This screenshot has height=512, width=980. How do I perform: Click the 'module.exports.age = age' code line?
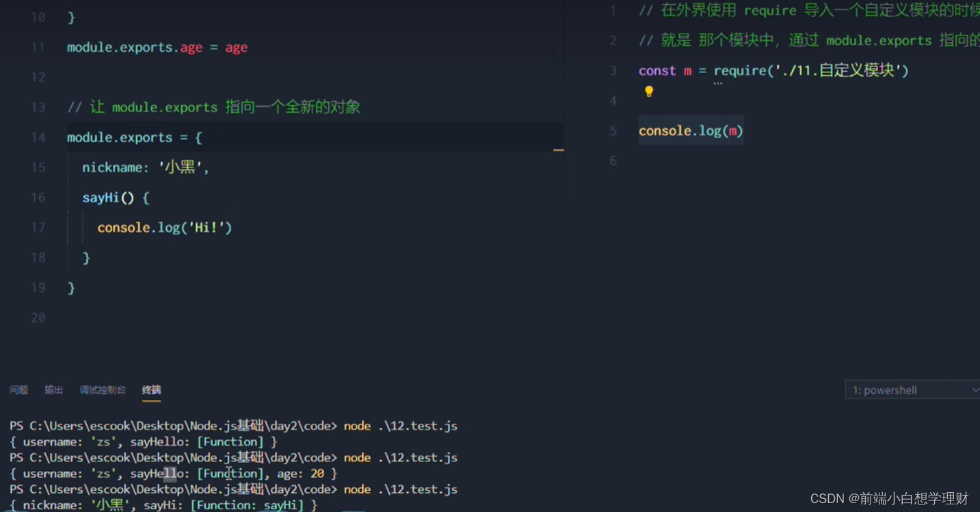point(157,48)
